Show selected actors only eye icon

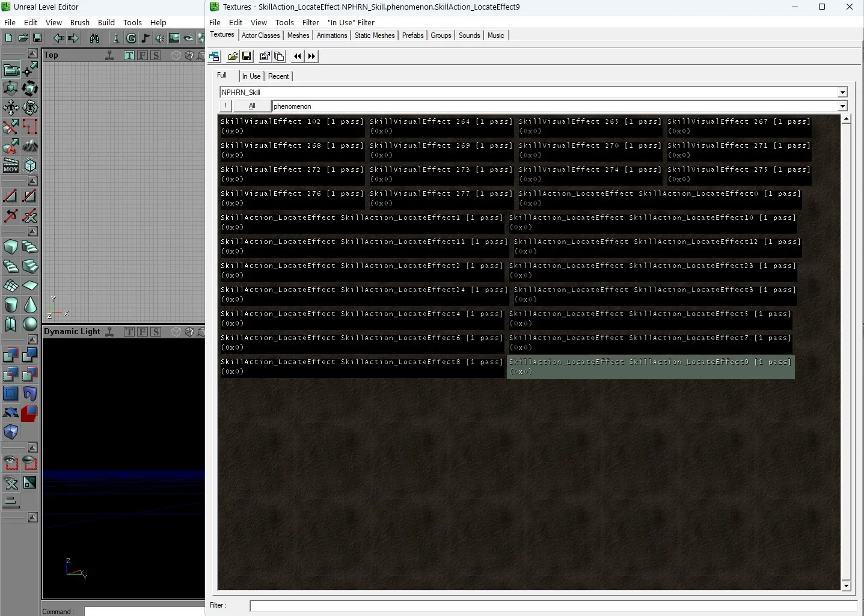point(11,463)
